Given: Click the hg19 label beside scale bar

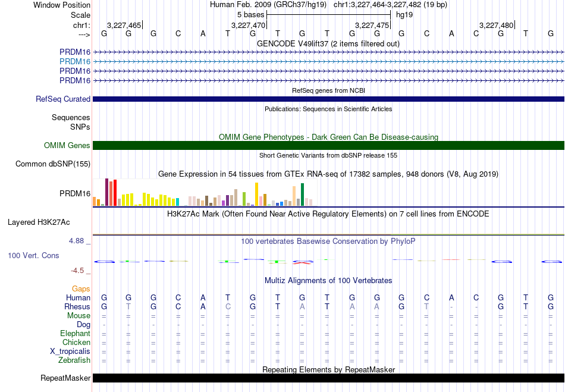Looking at the screenshot, I should 404,15.
